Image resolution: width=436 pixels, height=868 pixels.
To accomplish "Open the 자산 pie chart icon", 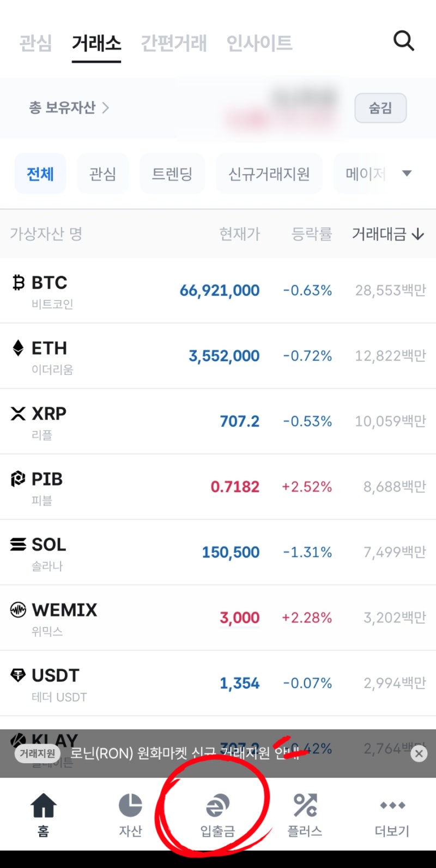I will coord(130,805).
